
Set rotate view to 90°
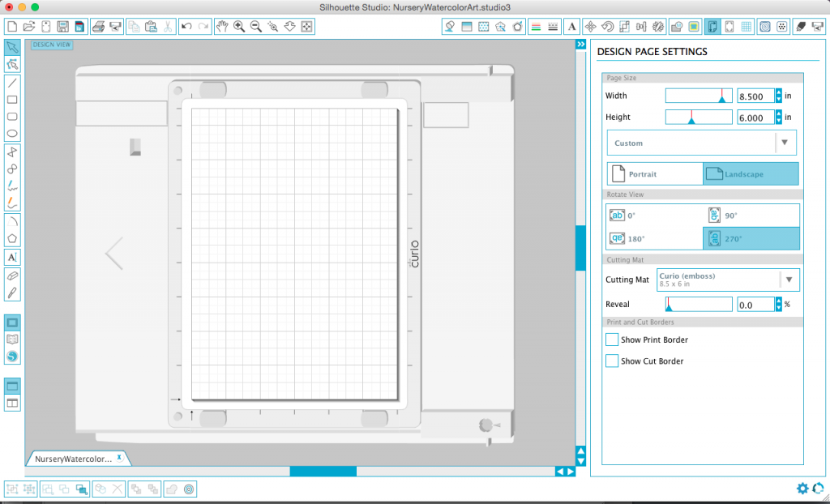[x=751, y=216]
